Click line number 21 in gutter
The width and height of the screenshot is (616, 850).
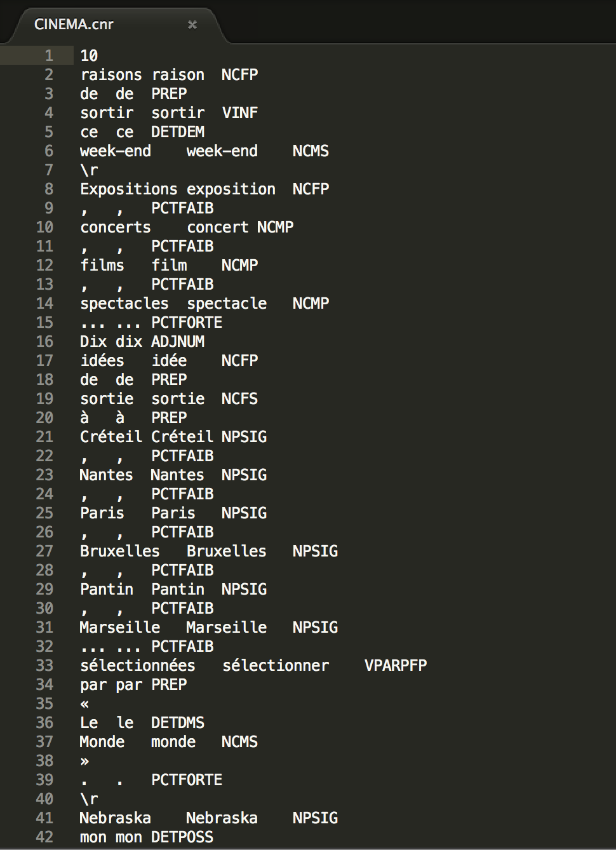coord(44,437)
